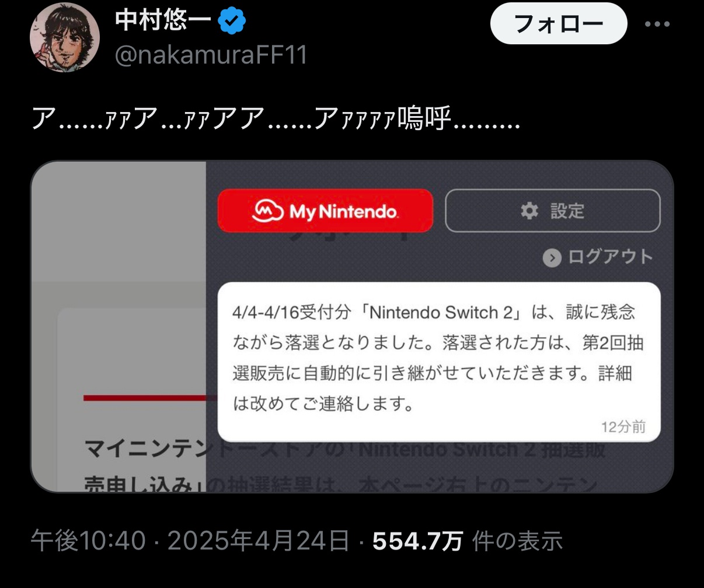Click the 12分前 notification timestamp
704x588 pixels.
(623, 427)
